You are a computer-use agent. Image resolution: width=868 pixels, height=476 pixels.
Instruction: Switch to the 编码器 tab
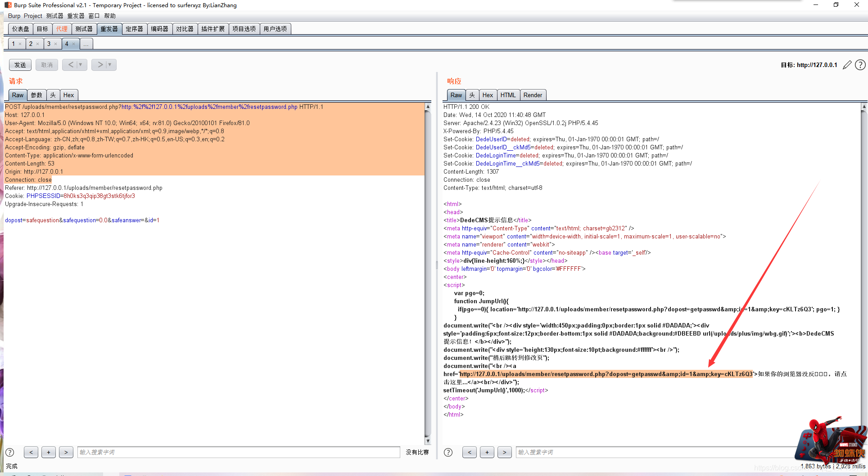click(160, 29)
